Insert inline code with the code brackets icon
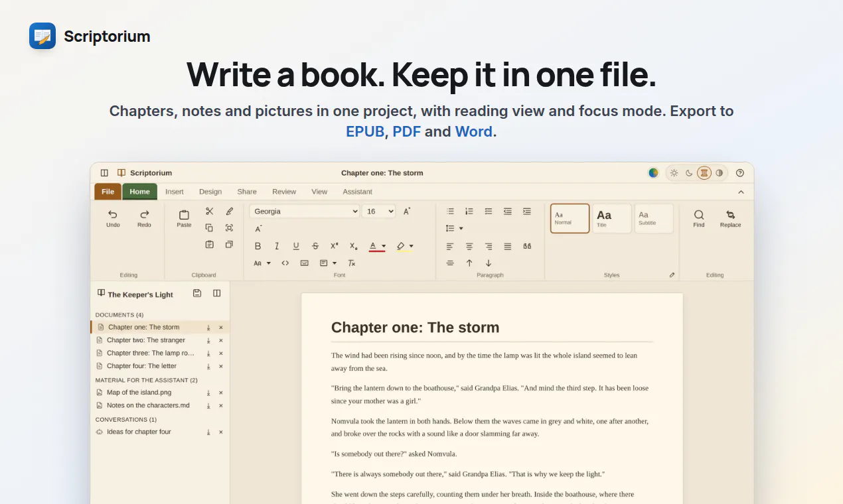 pos(285,263)
